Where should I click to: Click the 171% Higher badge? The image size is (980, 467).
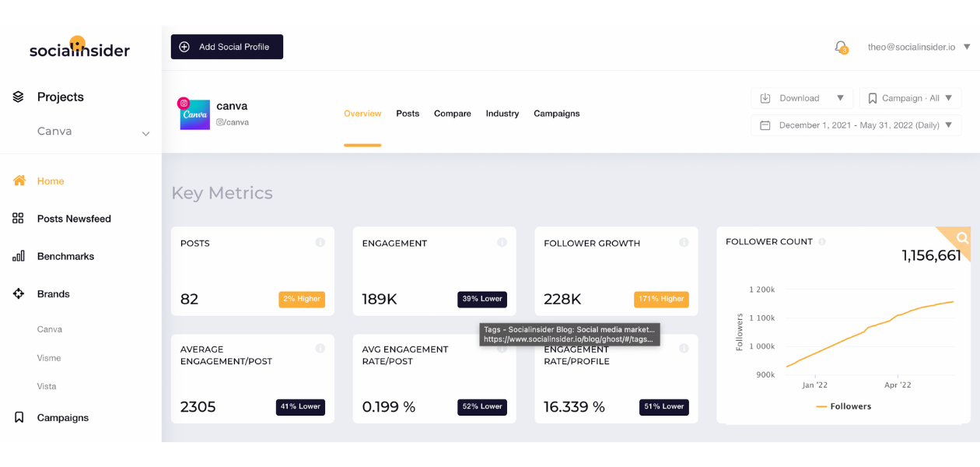pyautogui.click(x=662, y=299)
